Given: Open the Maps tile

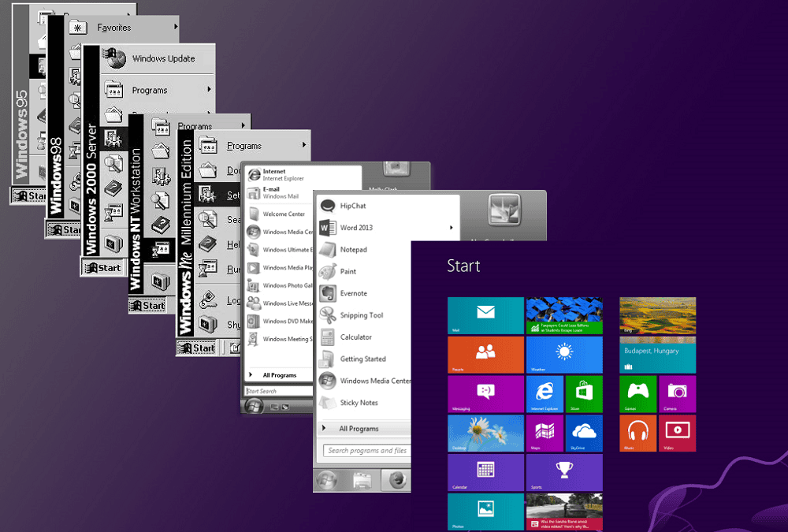Looking at the screenshot, I should click(545, 433).
